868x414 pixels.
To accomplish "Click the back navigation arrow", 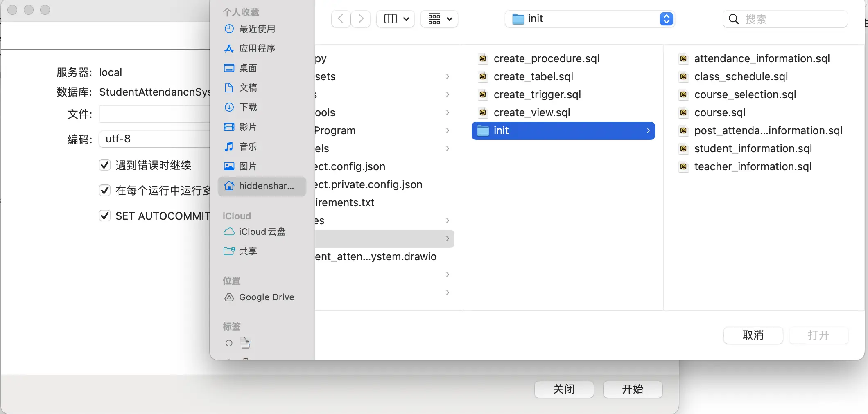I will 341,19.
